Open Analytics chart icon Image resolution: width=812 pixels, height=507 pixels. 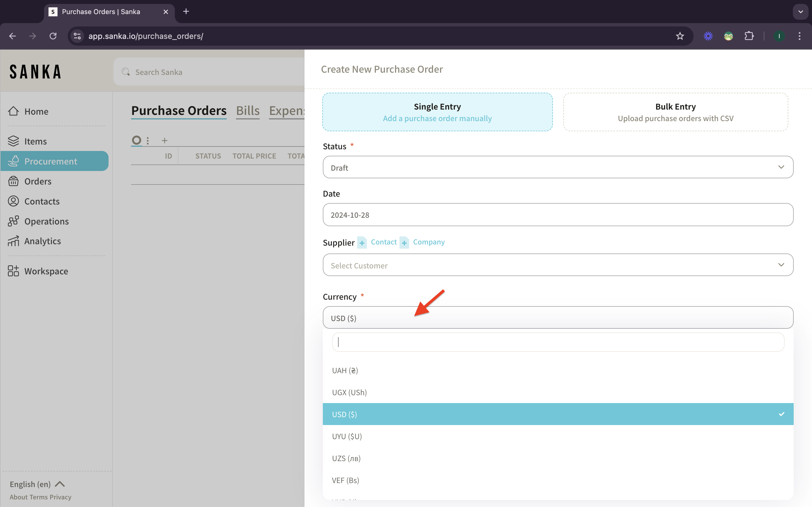pyautogui.click(x=14, y=241)
